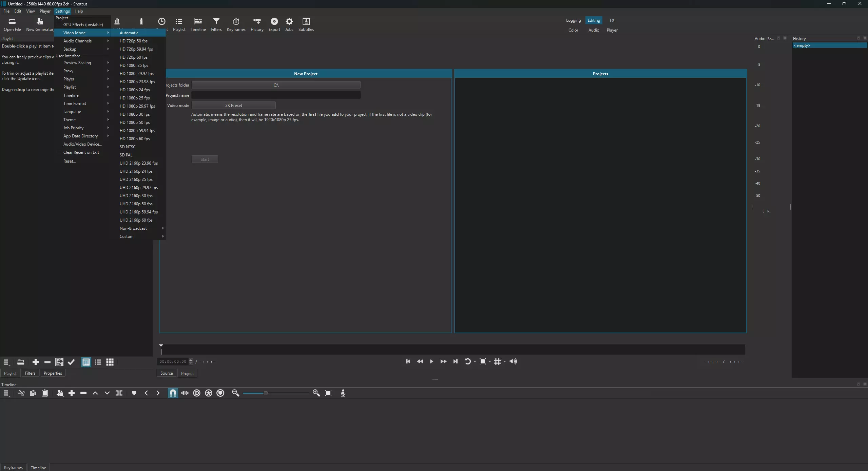This screenshot has height=471, width=868.
Task: Click the timeline Split At Playhead icon
Action: pyautogui.click(x=119, y=393)
